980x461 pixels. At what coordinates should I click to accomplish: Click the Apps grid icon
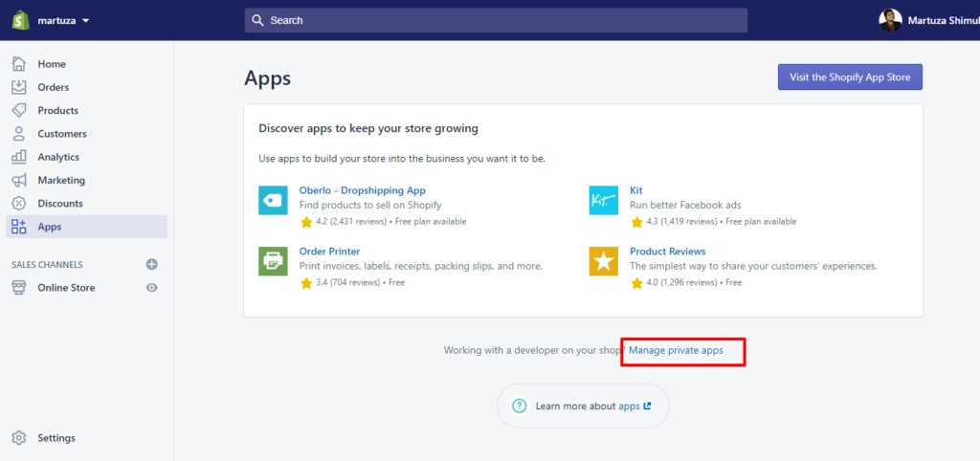19,227
